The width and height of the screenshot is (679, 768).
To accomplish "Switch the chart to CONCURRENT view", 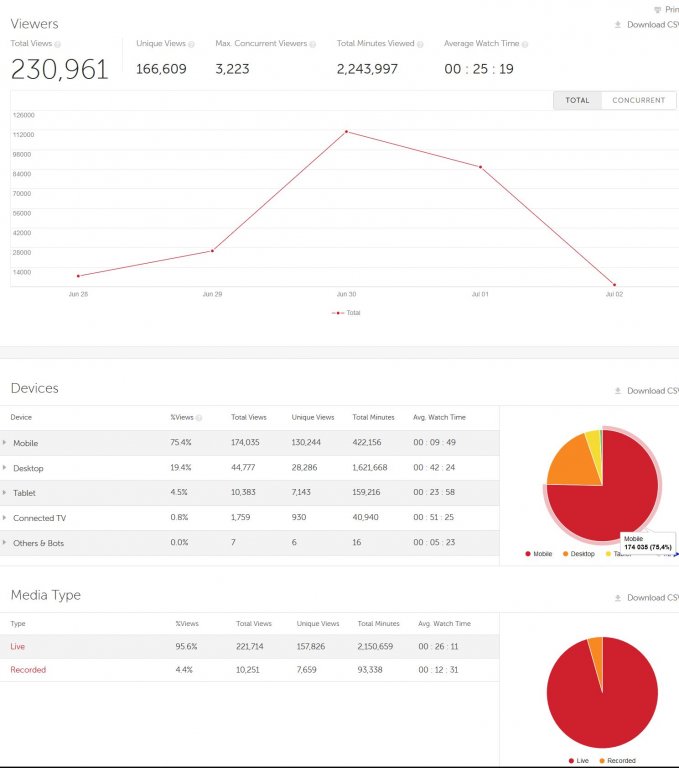I will pyautogui.click(x=638, y=100).
